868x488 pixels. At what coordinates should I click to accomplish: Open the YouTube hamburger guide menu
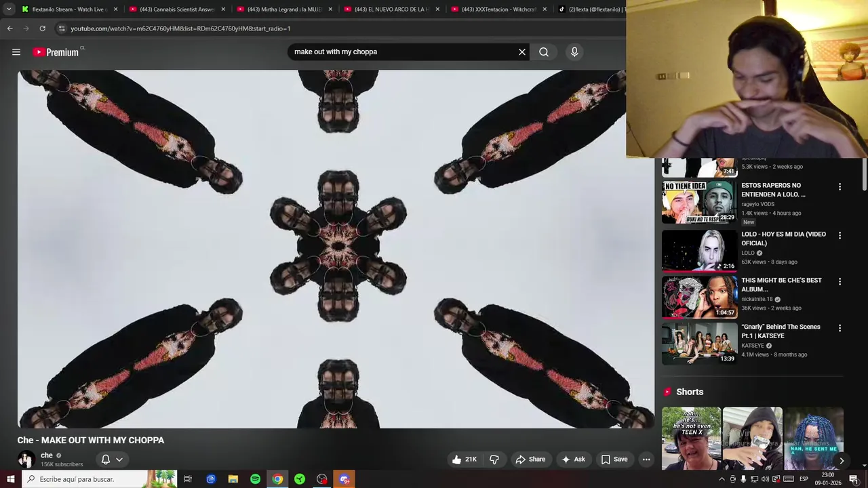tap(16, 52)
